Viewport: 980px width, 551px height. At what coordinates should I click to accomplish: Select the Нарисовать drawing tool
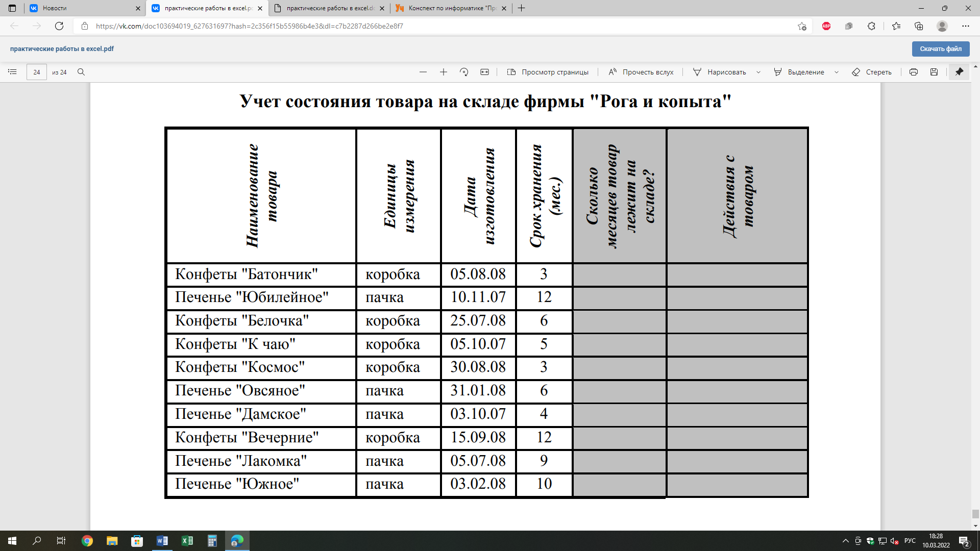720,72
